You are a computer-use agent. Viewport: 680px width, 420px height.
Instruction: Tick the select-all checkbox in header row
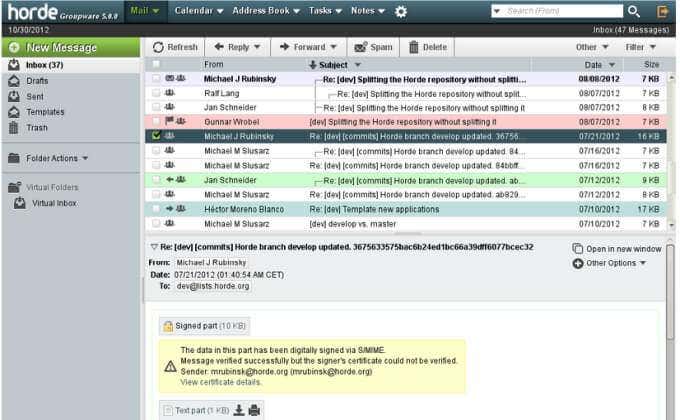[156, 65]
